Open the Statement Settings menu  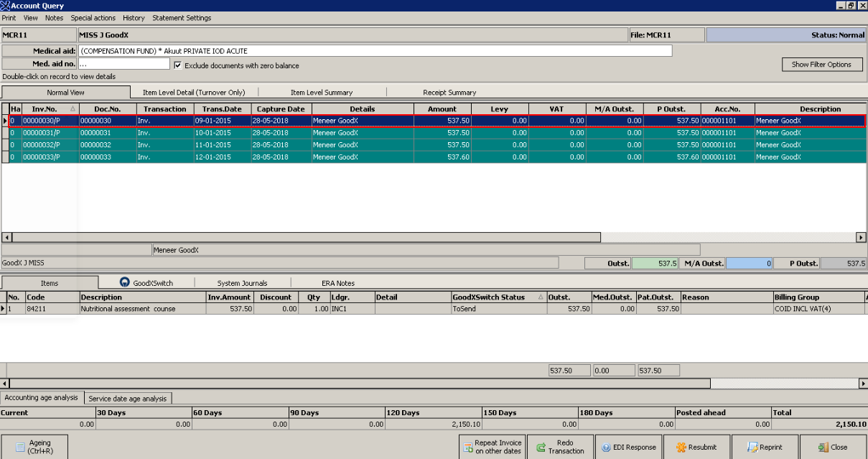click(182, 18)
